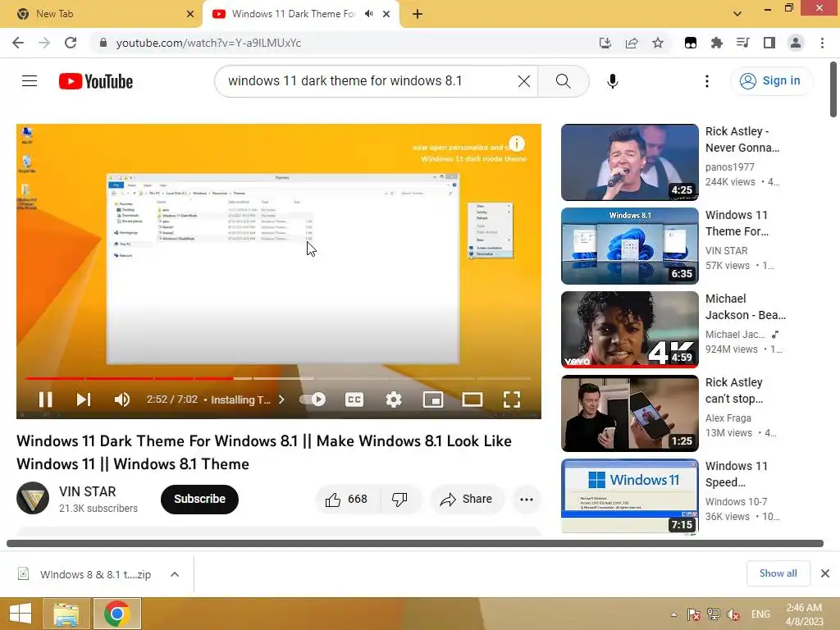Search with your voice microphone
The height and width of the screenshot is (630, 840).
click(612, 81)
